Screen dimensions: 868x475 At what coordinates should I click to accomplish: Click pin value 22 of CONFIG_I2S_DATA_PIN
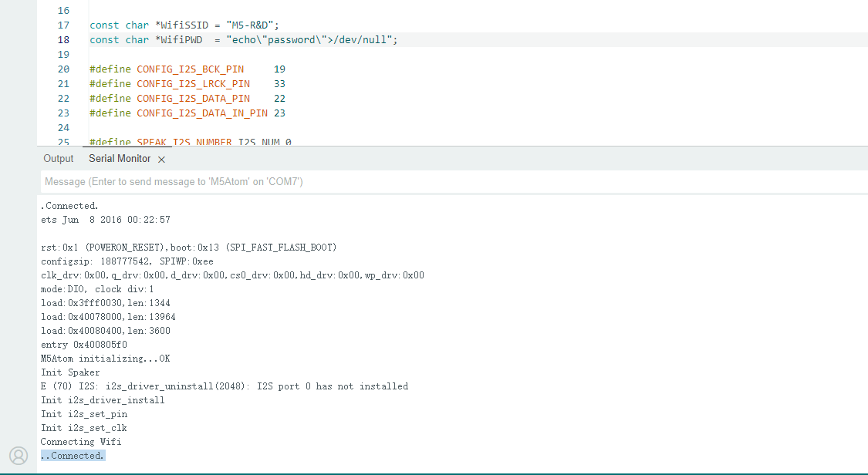pyautogui.click(x=279, y=99)
